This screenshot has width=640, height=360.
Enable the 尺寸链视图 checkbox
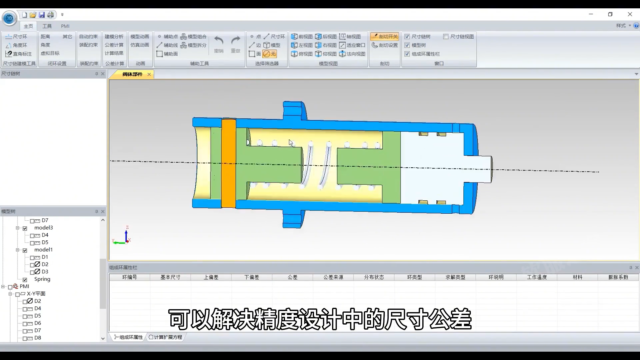tap(446, 36)
